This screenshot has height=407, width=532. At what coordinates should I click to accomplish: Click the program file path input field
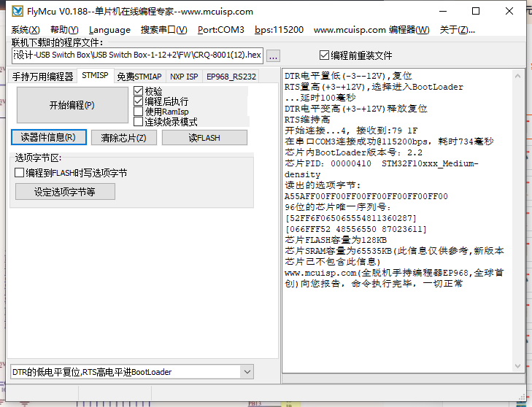(x=137, y=55)
